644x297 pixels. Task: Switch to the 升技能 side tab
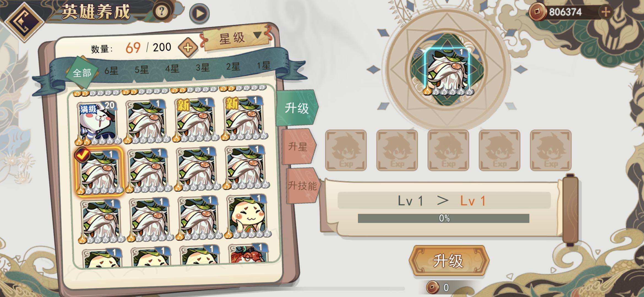pyautogui.click(x=302, y=186)
